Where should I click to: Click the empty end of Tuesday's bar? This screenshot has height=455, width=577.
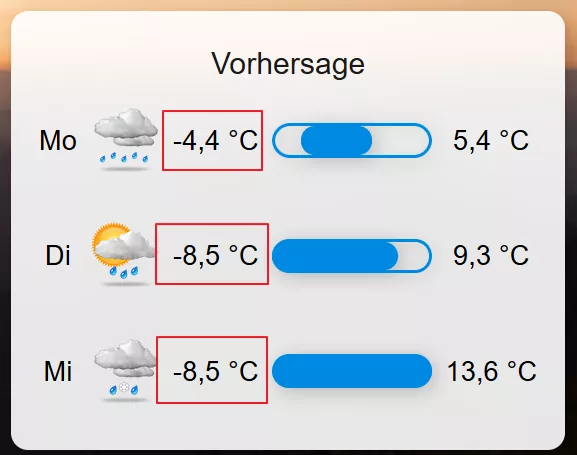tap(414, 256)
